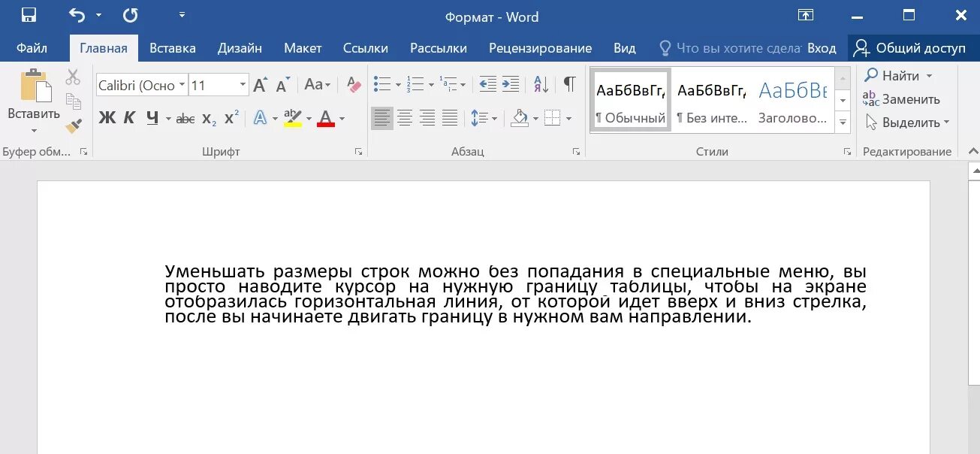Open Customize Quick Access Toolbar menu
Image resolution: width=980 pixels, height=454 pixels.
182,15
